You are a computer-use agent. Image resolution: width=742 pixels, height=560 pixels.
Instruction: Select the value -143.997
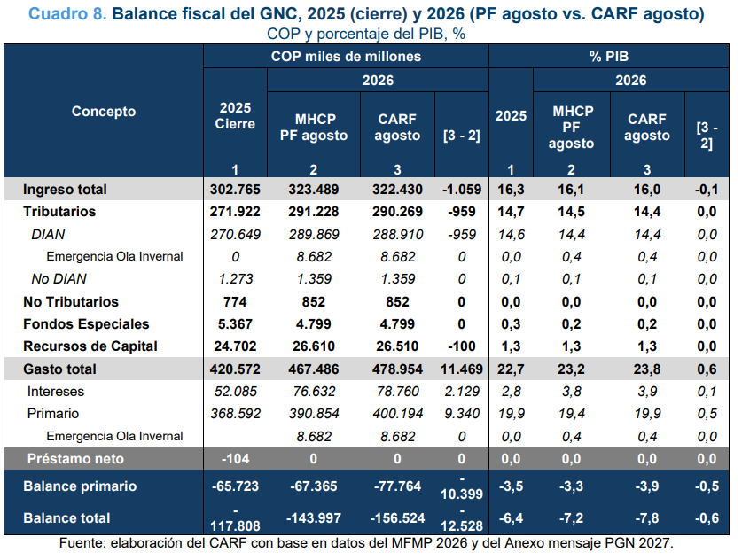(314, 517)
